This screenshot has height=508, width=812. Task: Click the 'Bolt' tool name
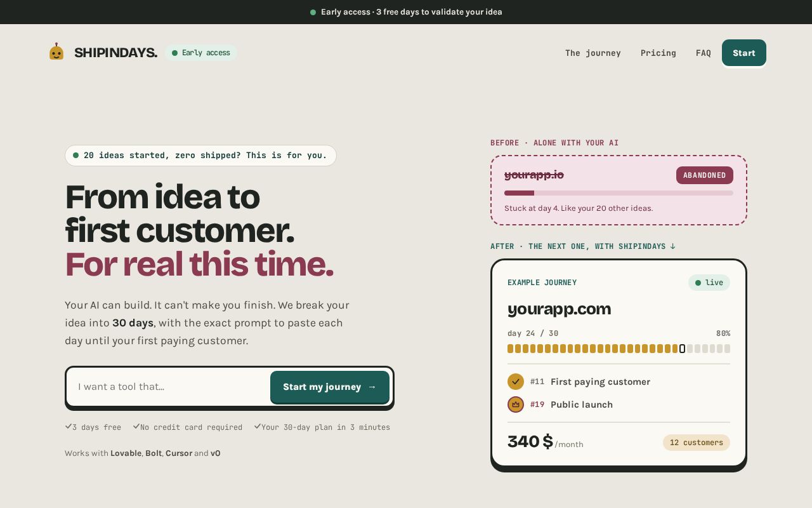point(154,453)
